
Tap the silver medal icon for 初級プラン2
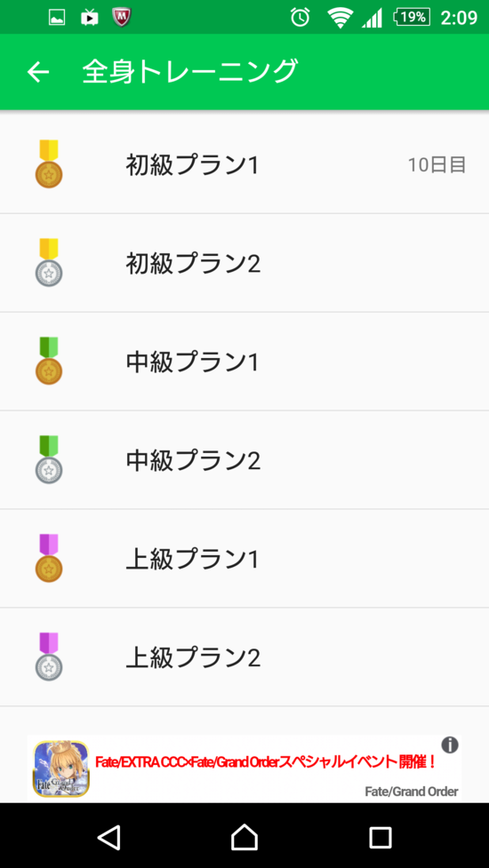click(x=49, y=262)
